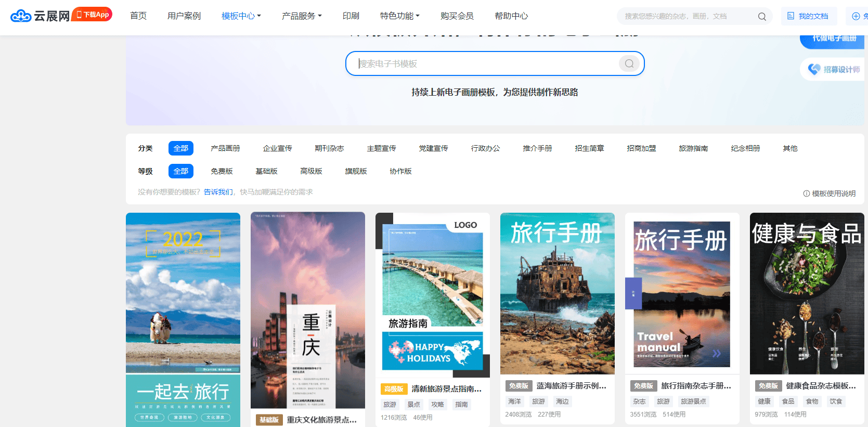868x427 pixels.
Task: Click the info icon beside 模板使用说明
Action: coord(807,193)
